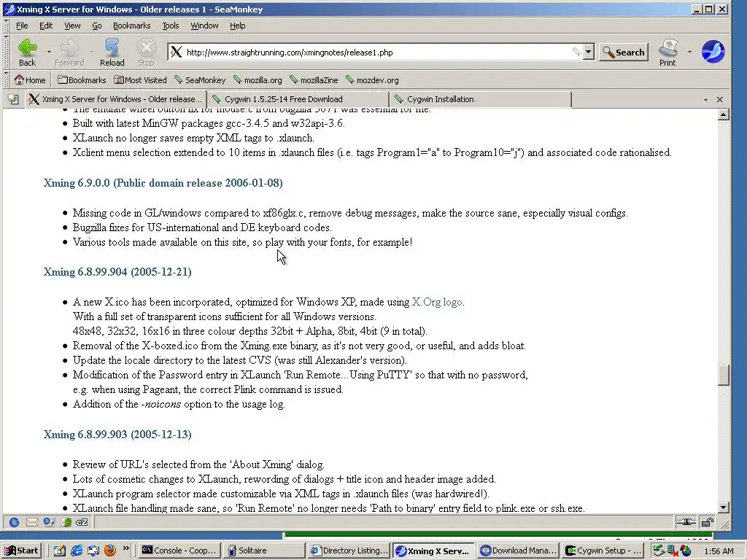
Task: Open the File menu
Action: pos(22,26)
